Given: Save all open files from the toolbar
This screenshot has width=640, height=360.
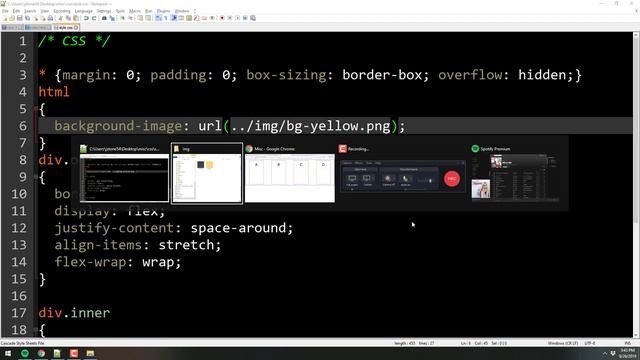Looking at the screenshot, I should [x=27, y=18].
